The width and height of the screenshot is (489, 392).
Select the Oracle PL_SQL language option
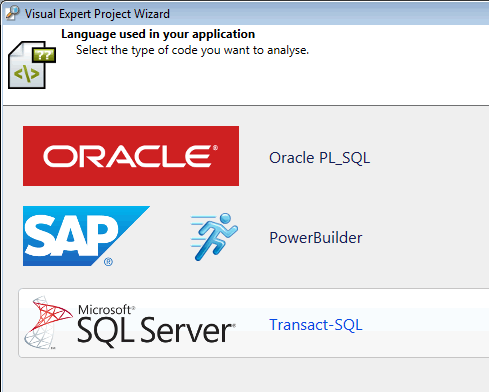coord(319,158)
